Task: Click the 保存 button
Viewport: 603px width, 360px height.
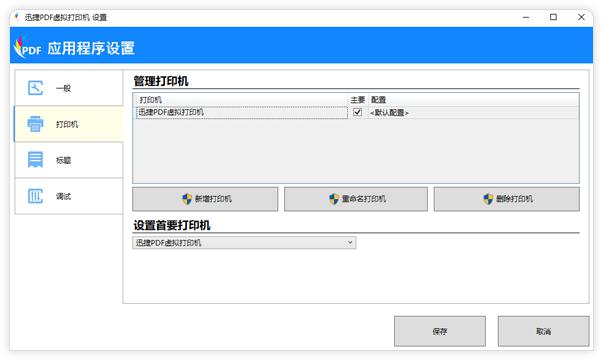Action: coord(440,331)
